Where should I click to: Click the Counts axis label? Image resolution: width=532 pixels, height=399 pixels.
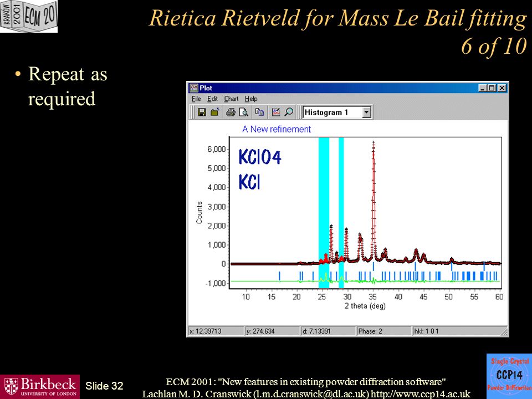pos(199,213)
